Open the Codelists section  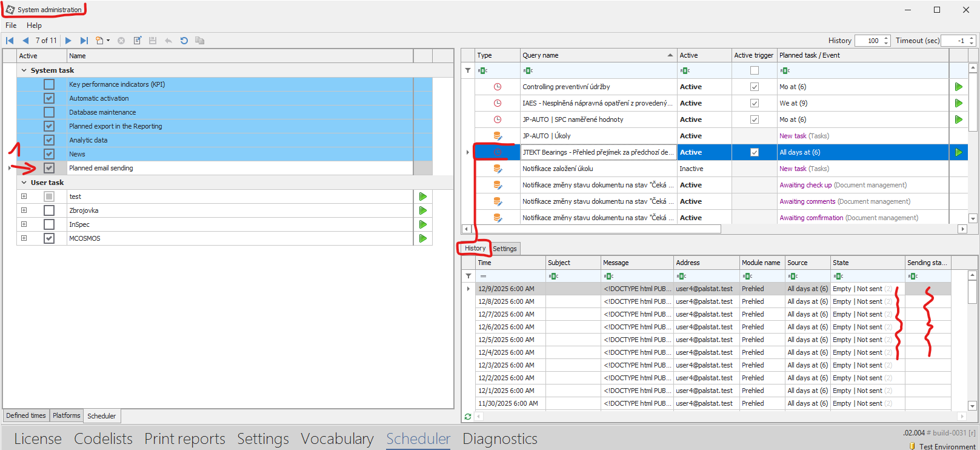click(x=103, y=438)
